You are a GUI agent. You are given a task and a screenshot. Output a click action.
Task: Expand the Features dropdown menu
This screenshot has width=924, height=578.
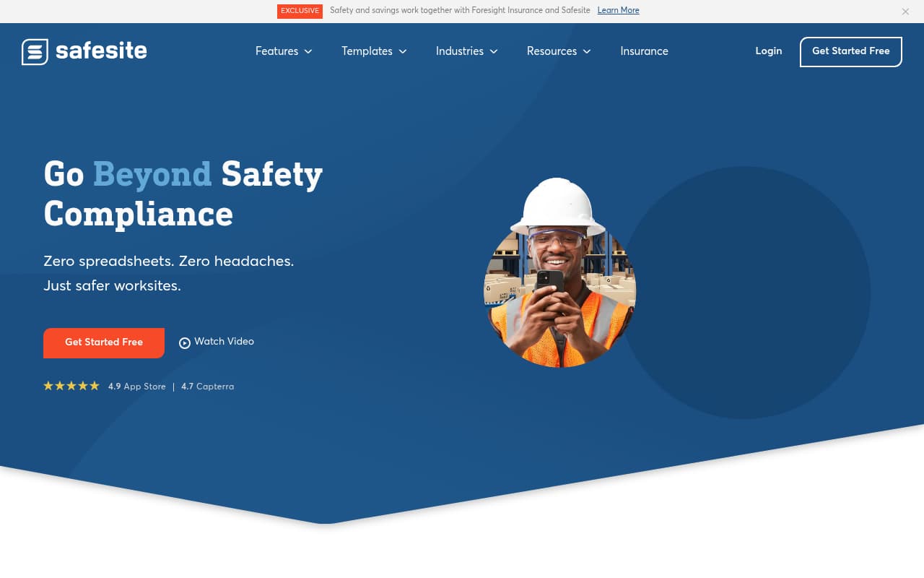pyautogui.click(x=284, y=51)
